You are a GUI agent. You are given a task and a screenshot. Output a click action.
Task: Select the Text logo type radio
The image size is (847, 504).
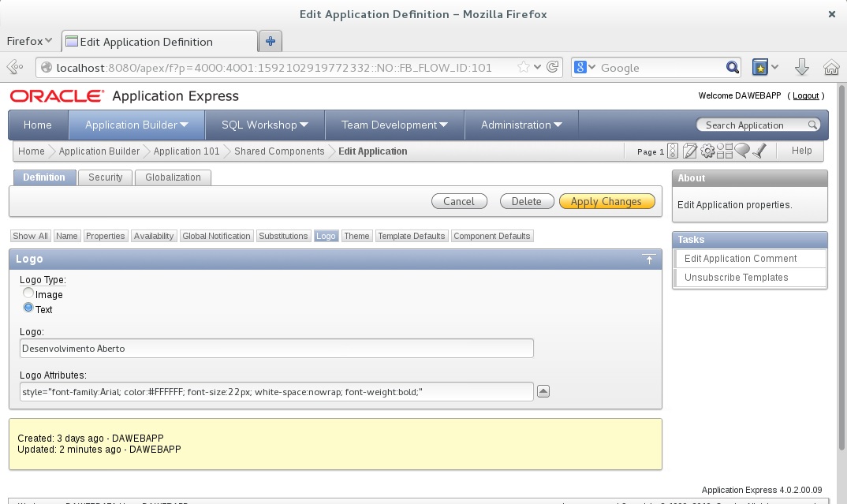pyautogui.click(x=28, y=308)
